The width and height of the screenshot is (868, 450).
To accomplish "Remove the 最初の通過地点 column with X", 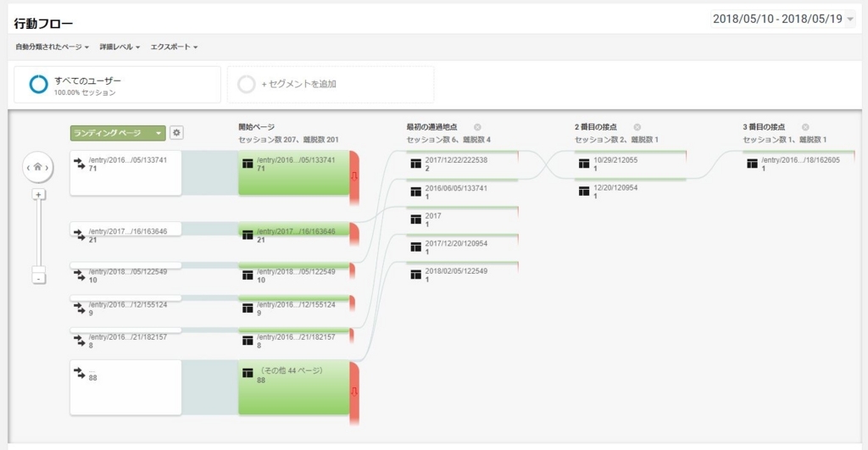I will coord(477,127).
